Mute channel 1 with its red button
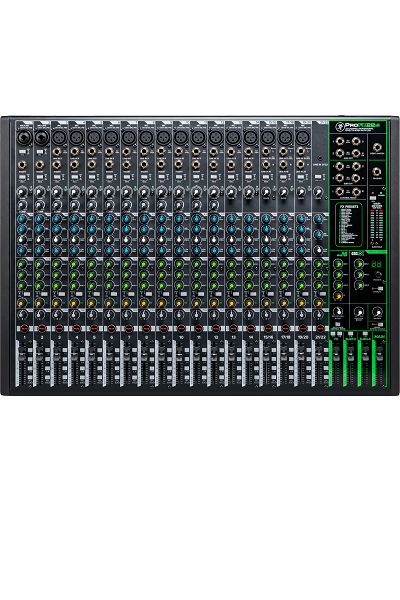 24,328
